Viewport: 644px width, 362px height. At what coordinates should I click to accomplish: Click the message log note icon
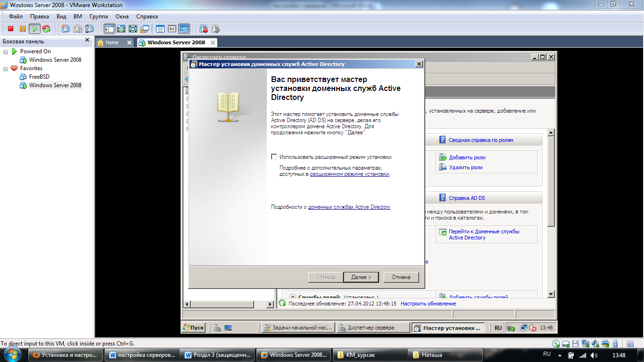[630, 344]
